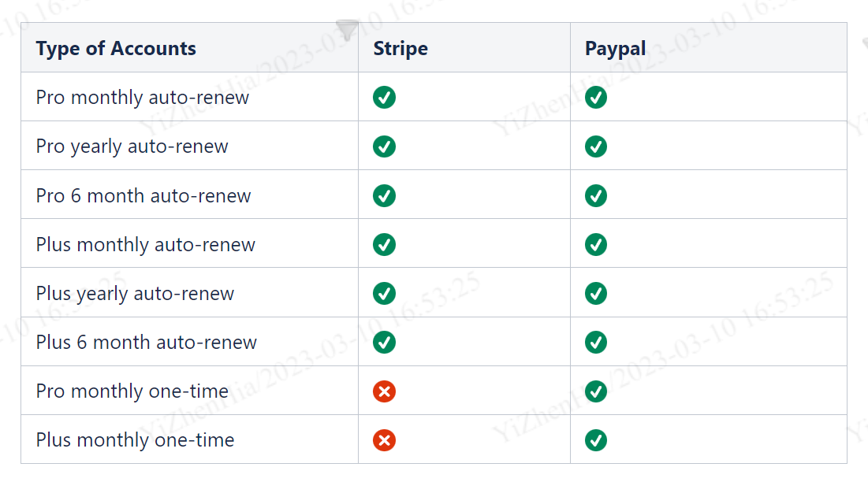Screen dimensions: 868x482
Task: Click the Paypal column header
Action: click(615, 49)
